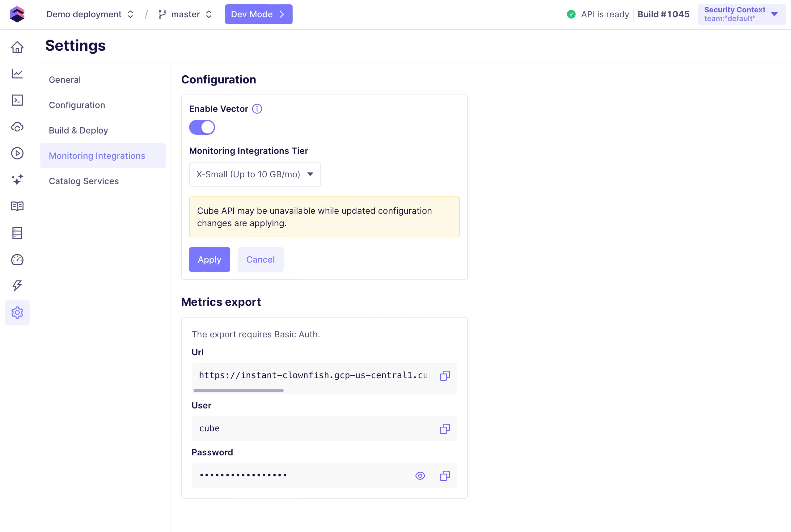The image size is (791, 532).
Task: Open the Monitoring Integrations Tier dropdown
Action: [x=255, y=174]
